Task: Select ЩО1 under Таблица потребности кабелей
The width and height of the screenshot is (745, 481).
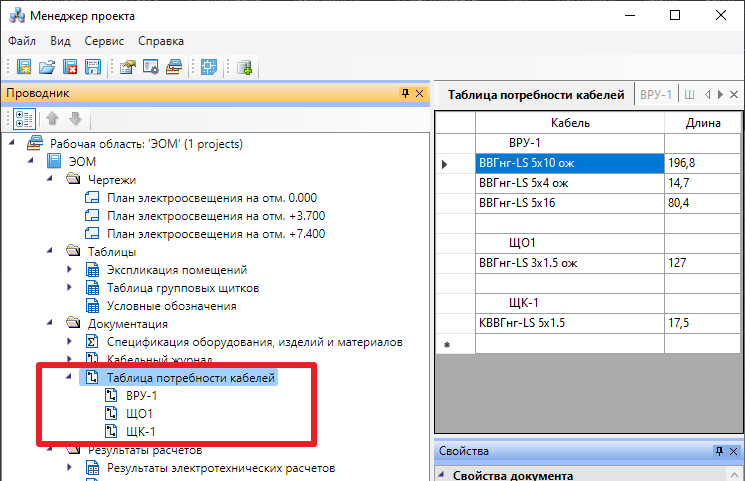Action: click(x=140, y=414)
